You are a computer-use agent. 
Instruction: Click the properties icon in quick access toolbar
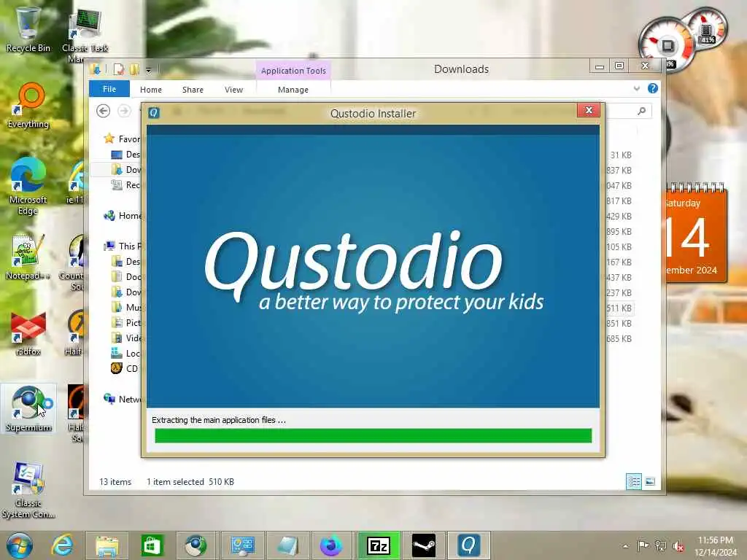click(x=118, y=70)
